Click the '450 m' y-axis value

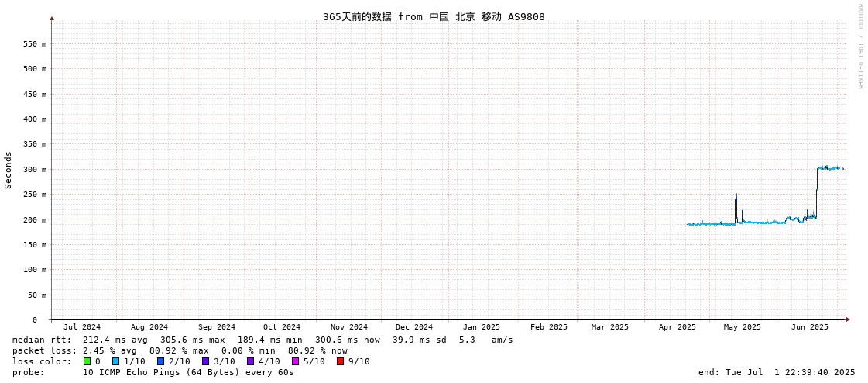coord(36,95)
